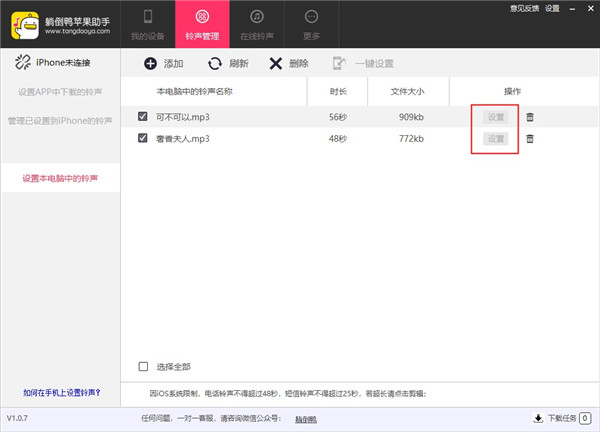Delete 可不可以.mp3 using its trash icon
600x432 pixels.
530,117
